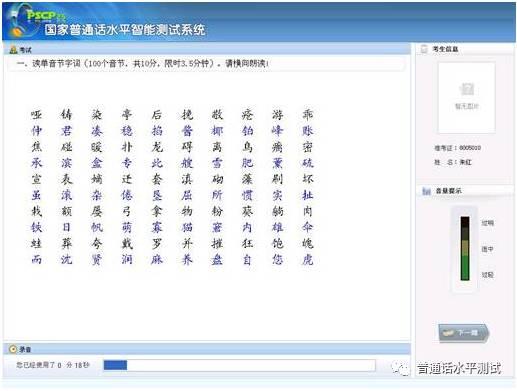Click the 考生信息 panel icon
Viewport: 517px width, 391px height.
click(424, 49)
